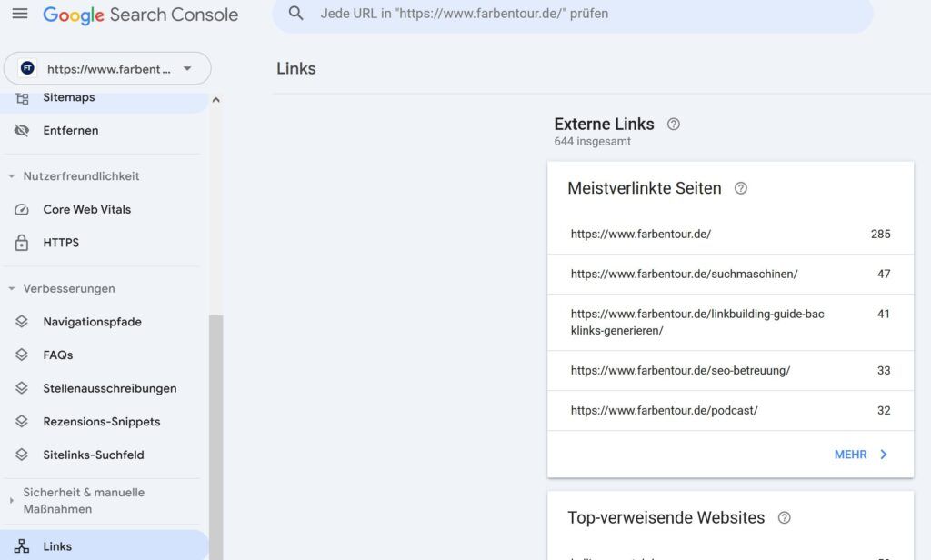Click the Entfernen crossed-eye icon
Viewport: 931px width, 560px height.
(x=22, y=130)
